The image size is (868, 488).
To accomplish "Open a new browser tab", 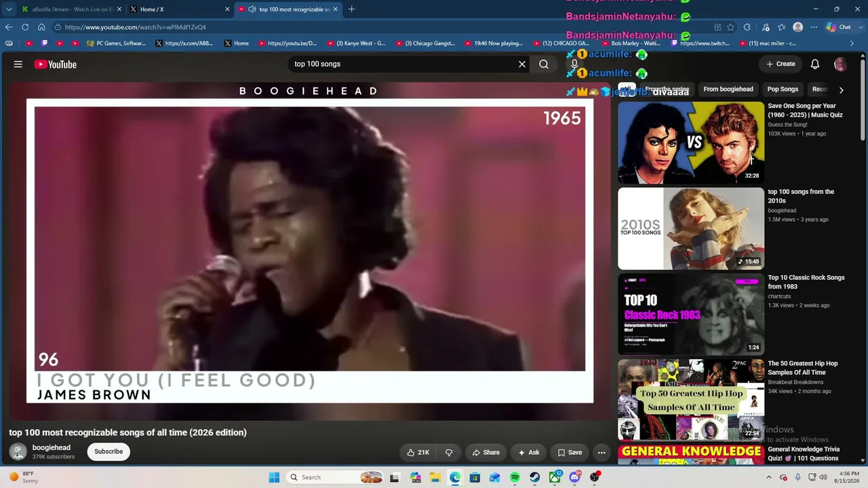I will (351, 9).
